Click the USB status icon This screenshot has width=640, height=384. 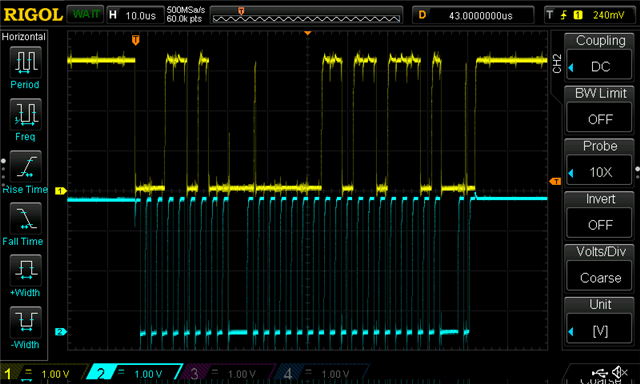click(x=599, y=372)
